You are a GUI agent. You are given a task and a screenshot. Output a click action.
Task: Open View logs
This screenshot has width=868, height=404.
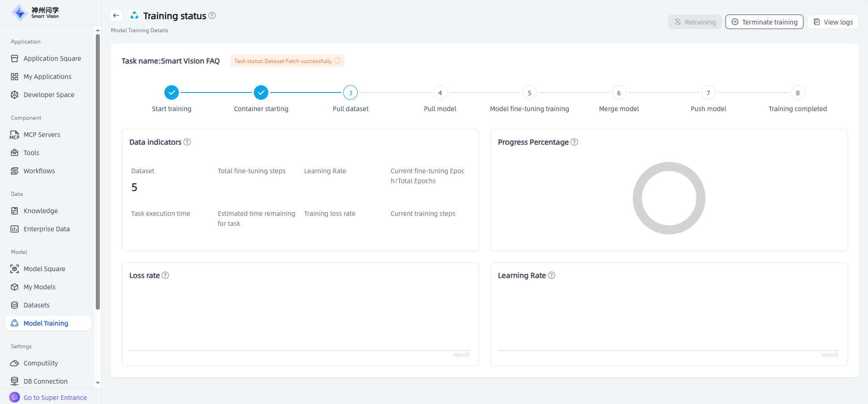pos(833,22)
